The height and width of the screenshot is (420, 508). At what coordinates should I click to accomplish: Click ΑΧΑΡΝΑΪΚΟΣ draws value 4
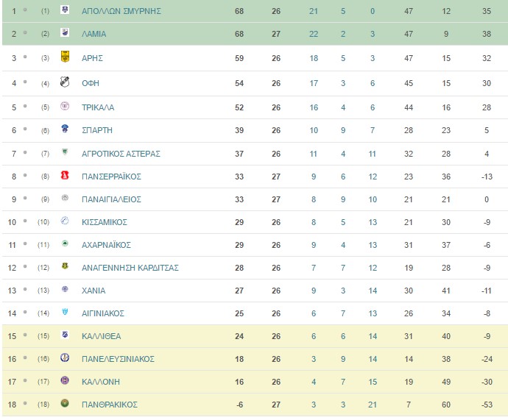[343, 245]
